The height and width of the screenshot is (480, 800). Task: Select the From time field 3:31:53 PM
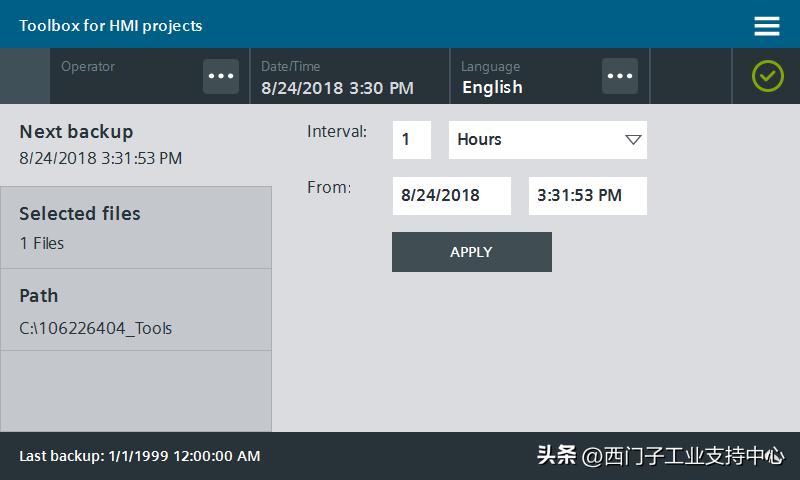pos(587,196)
